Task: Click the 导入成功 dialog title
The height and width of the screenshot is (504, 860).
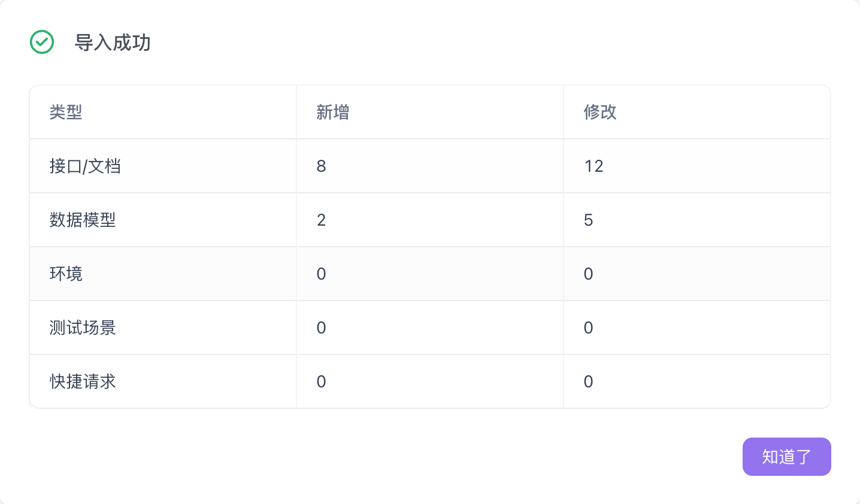Action: [113, 43]
